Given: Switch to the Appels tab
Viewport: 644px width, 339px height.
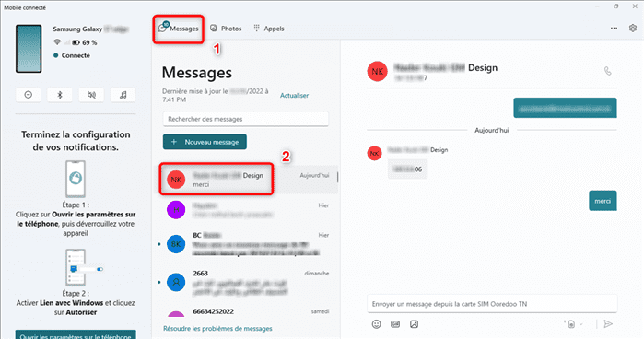Looking at the screenshot, I should 269,29.
